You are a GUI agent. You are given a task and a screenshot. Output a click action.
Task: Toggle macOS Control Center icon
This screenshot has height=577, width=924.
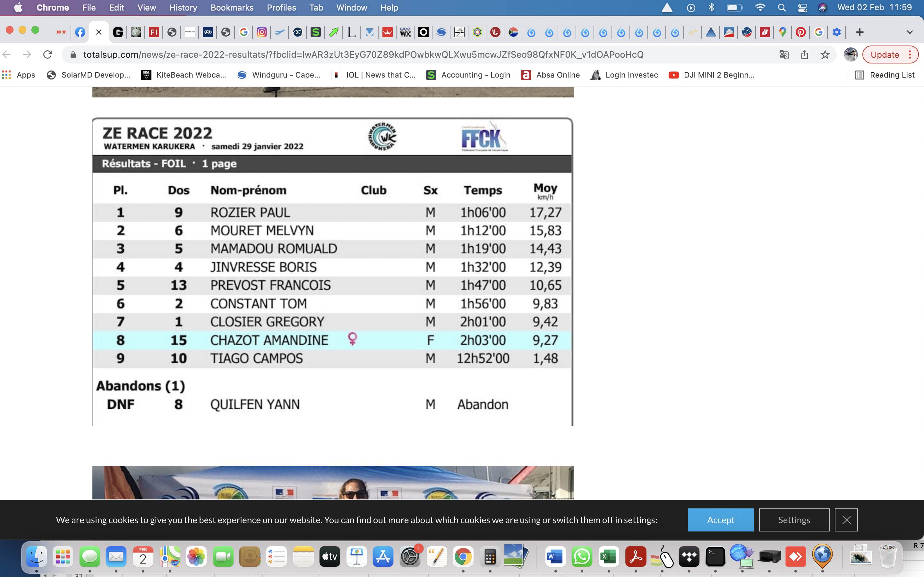pos(802,8)
